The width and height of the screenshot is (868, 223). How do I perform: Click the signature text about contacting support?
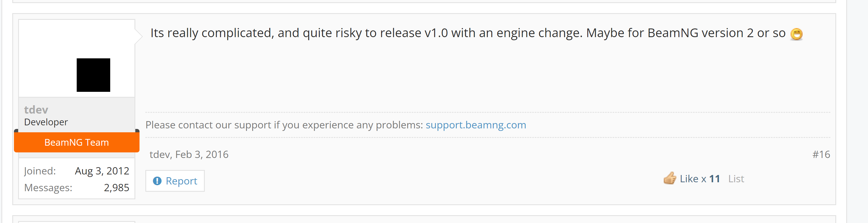pos(284,125)
